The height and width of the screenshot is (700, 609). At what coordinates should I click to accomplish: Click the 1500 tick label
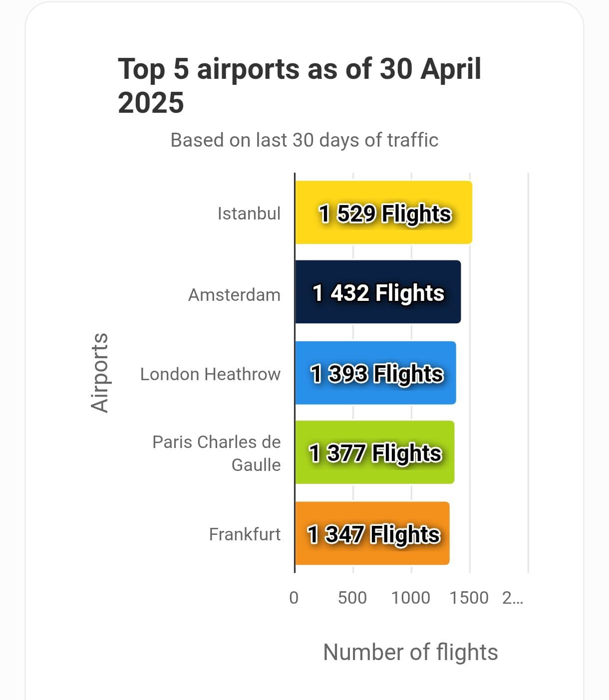[x=469, y=598]
